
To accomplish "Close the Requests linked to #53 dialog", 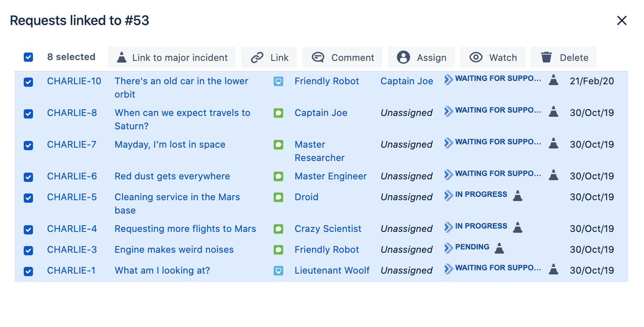I will 622,20.
